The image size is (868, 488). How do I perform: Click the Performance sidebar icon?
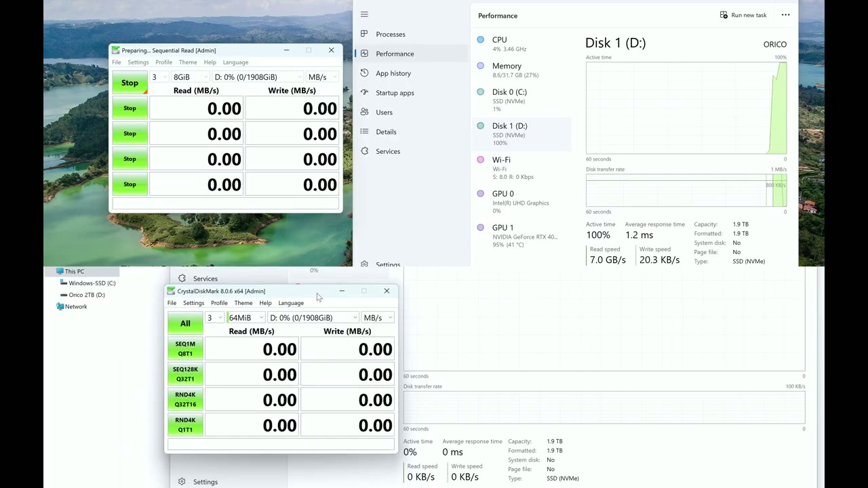click(364, 54)
